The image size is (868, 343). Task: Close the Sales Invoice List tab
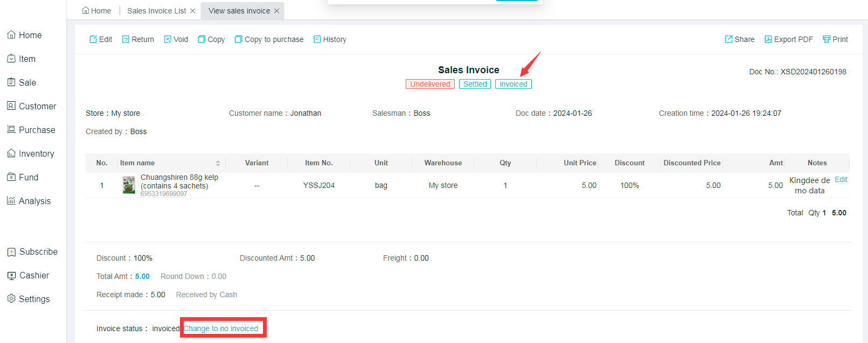coord(192,11)
